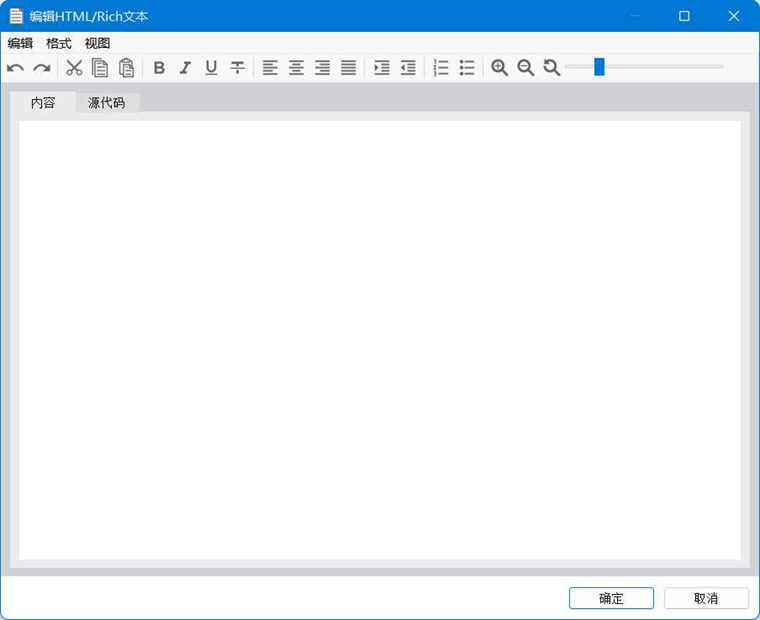Viewport: 760px width, 620px height.
Task: Redo the last undone edit
Action: pyautogui.click(x=42, y=67)
